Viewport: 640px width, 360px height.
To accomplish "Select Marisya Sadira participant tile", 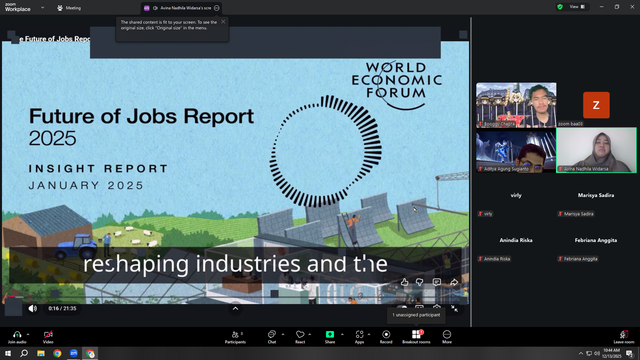I will point(596,196).
